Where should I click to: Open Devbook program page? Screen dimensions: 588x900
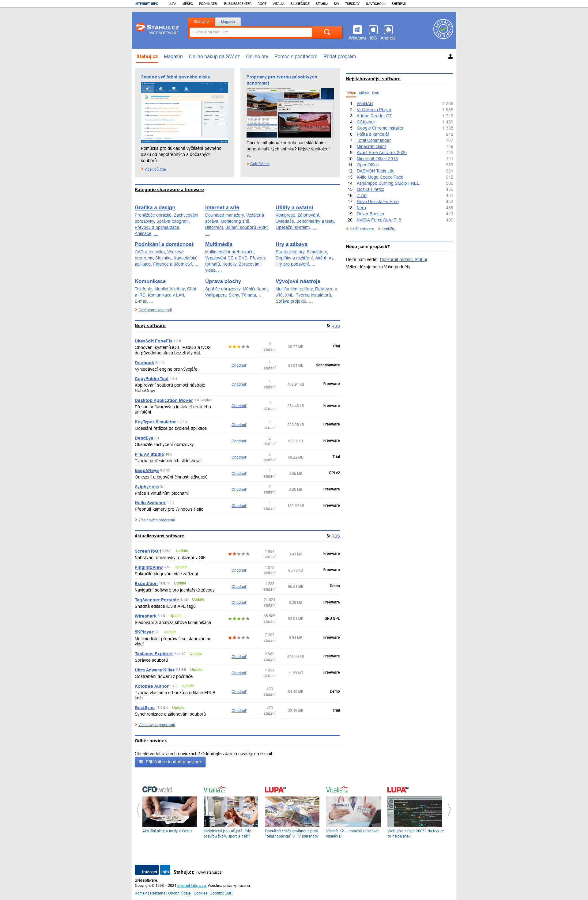click(x=144, y=363)
